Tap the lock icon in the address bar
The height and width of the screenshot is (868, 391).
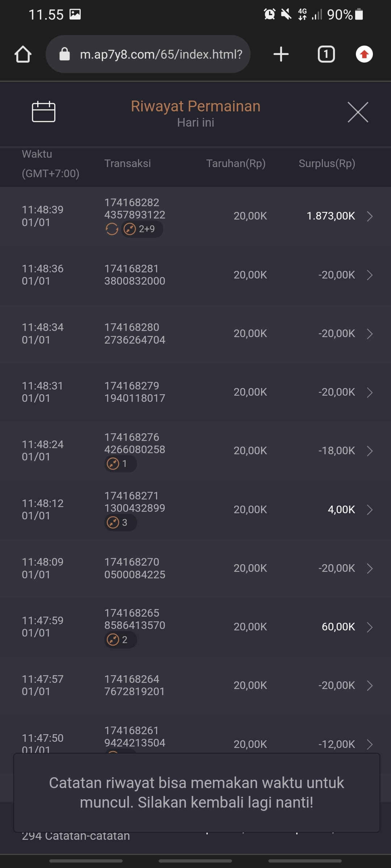tap(64, 54)
